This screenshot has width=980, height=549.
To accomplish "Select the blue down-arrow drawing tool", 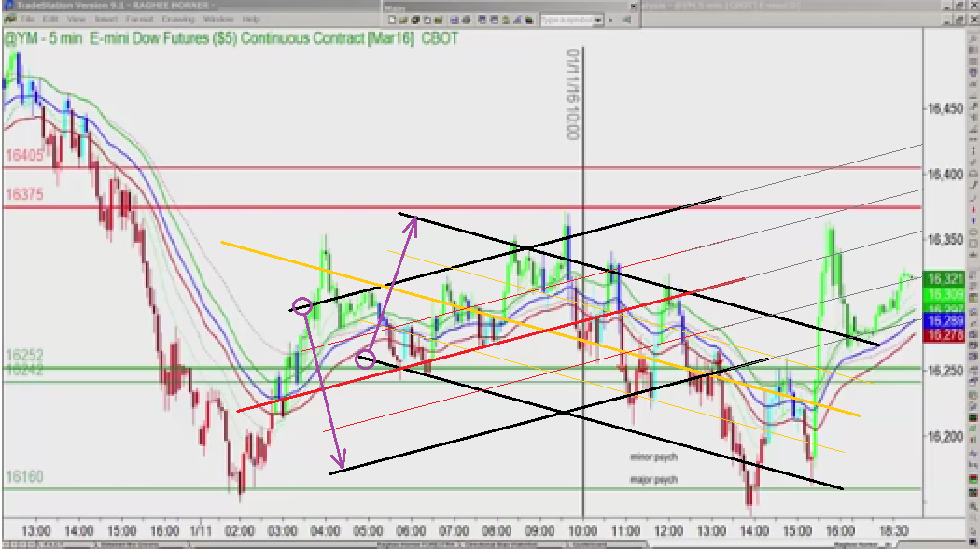I will pyautogui.click(x=973, y=220).
